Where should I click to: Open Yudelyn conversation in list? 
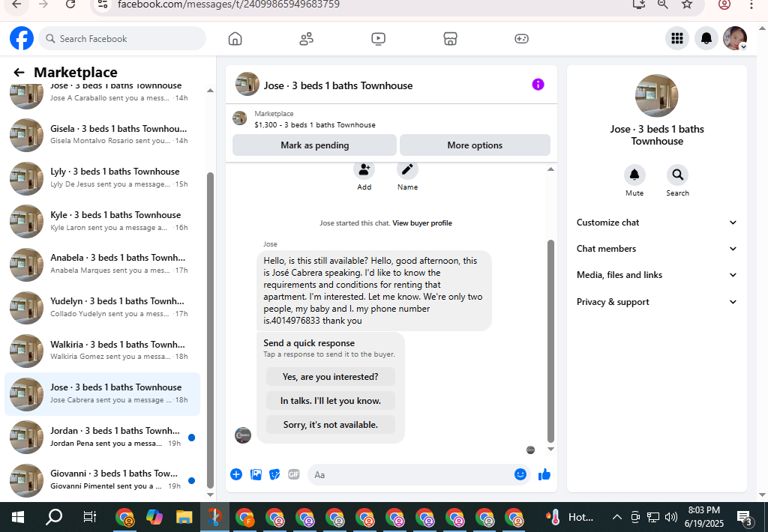point(102,307)
